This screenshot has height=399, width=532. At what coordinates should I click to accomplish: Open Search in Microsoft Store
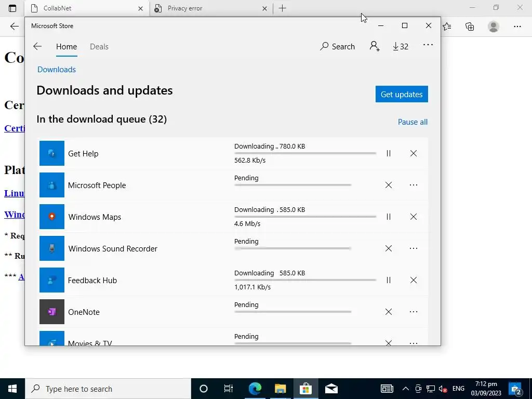[x=337, y=46]
